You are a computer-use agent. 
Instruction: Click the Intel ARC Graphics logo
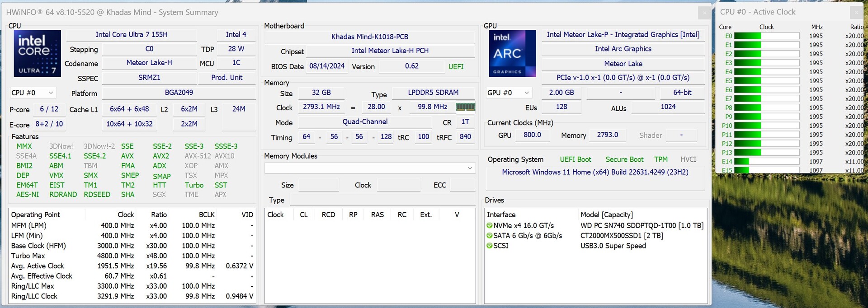coord(512,53)
